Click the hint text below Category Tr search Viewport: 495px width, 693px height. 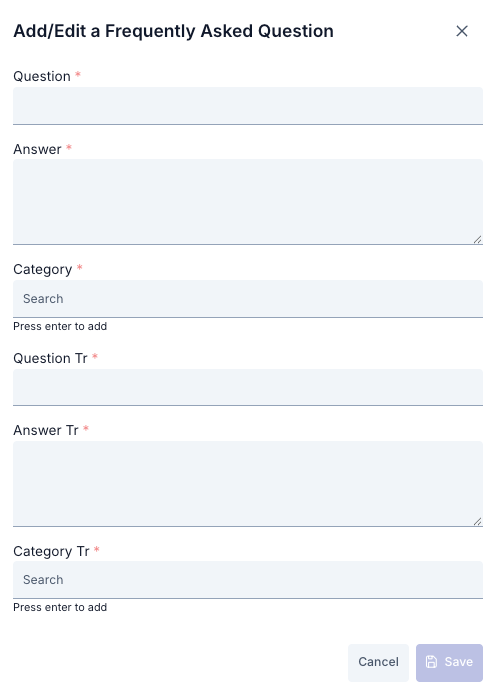coord(60,607)
